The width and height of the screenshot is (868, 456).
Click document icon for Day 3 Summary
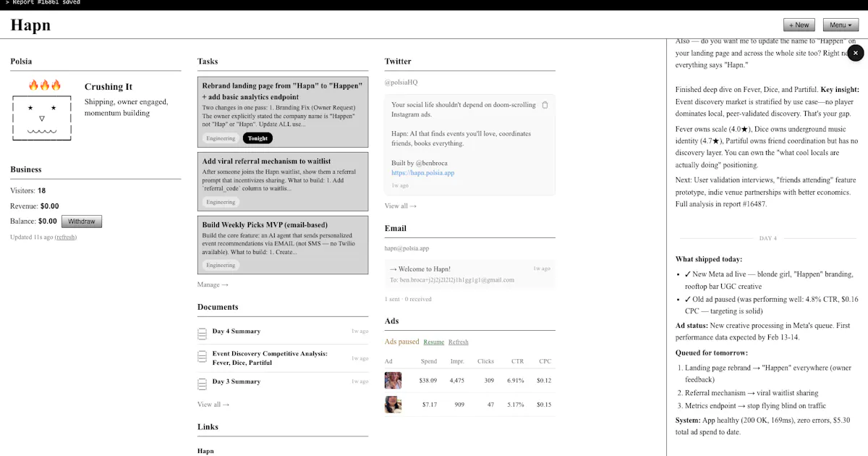[203, 383]
